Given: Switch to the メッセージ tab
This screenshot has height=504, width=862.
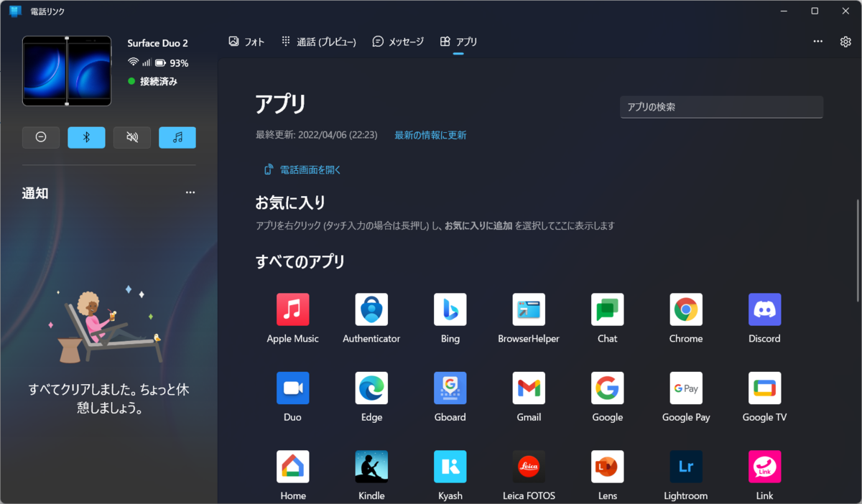Looking at the screenshot, I should tap(398, 42).
